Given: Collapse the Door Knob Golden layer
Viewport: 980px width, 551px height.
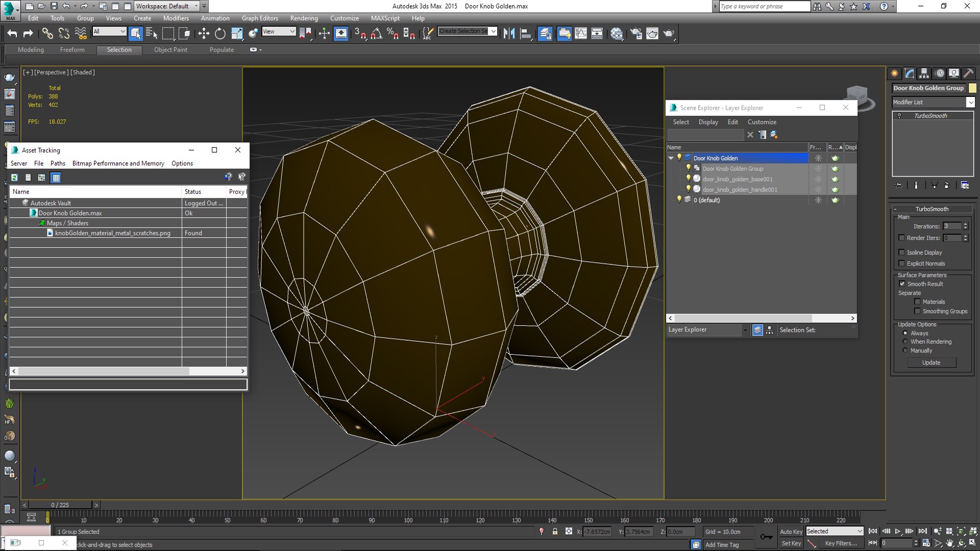Looking at the screenshot, I should coord(671,158).
